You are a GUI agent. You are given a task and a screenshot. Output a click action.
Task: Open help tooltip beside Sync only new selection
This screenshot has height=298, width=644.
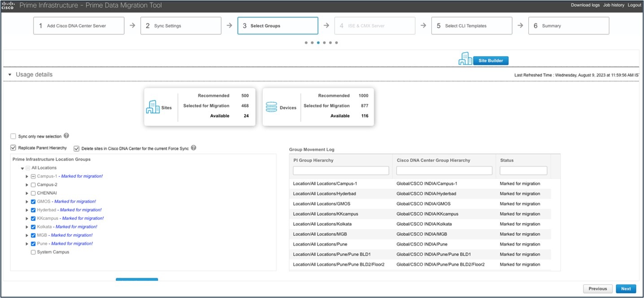pyautogui.click(x=67, y=136)
